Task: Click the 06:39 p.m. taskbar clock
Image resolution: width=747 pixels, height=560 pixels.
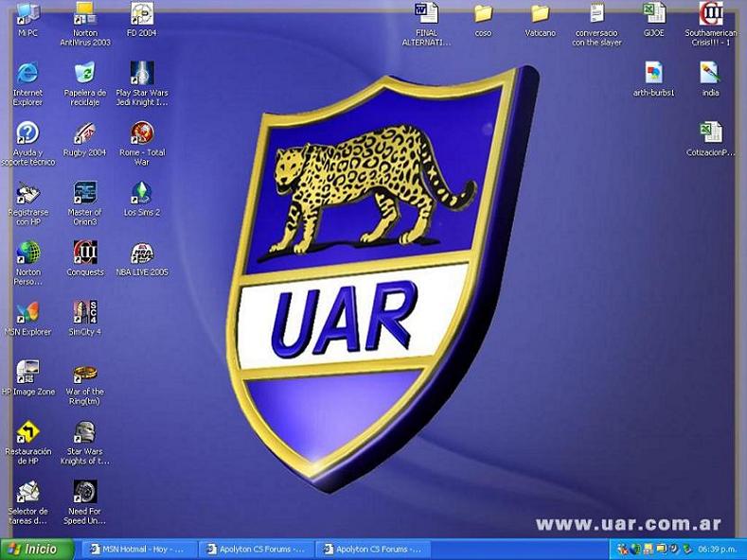Action: pyautogui.click(x=717, y=549)
